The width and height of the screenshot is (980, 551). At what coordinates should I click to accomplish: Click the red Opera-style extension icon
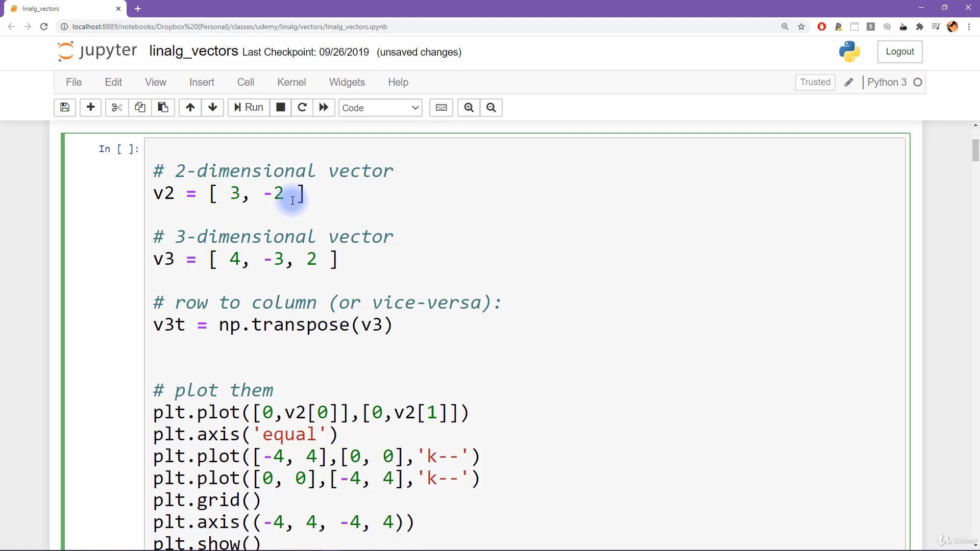click(x=822, y=27)
